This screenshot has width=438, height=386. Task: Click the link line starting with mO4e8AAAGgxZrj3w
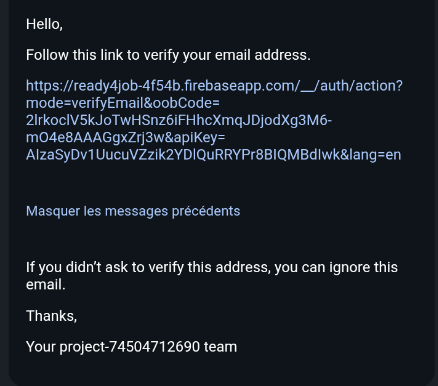click(x=126, y=138)
